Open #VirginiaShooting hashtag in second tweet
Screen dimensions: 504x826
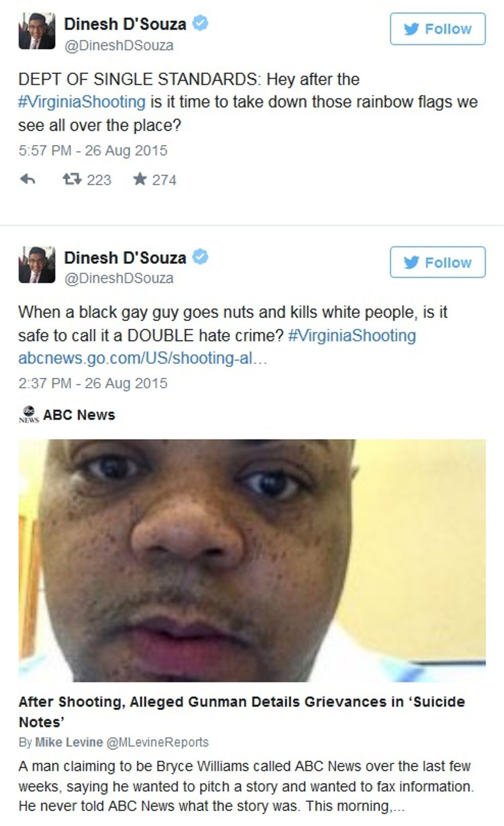352,336
